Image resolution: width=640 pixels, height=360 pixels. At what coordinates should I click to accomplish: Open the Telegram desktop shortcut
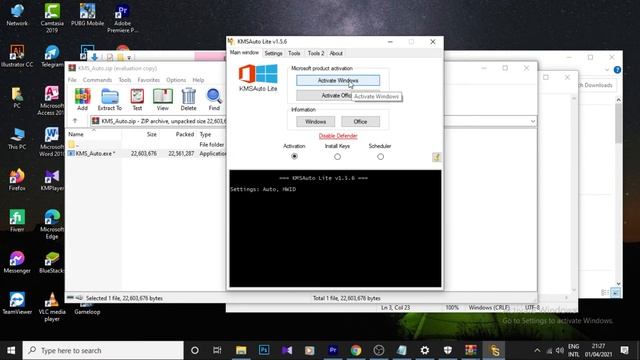click(52, 56)
